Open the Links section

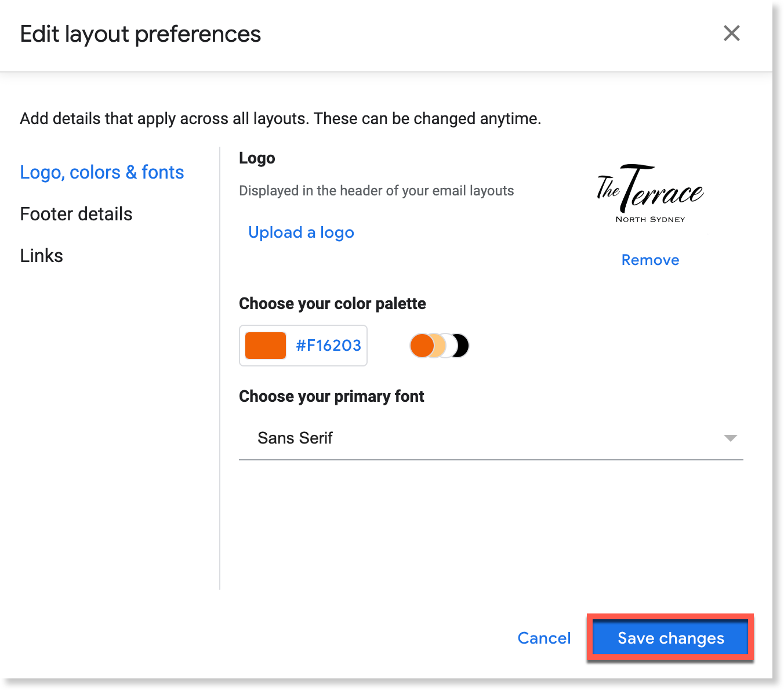(x=41, y=255)
